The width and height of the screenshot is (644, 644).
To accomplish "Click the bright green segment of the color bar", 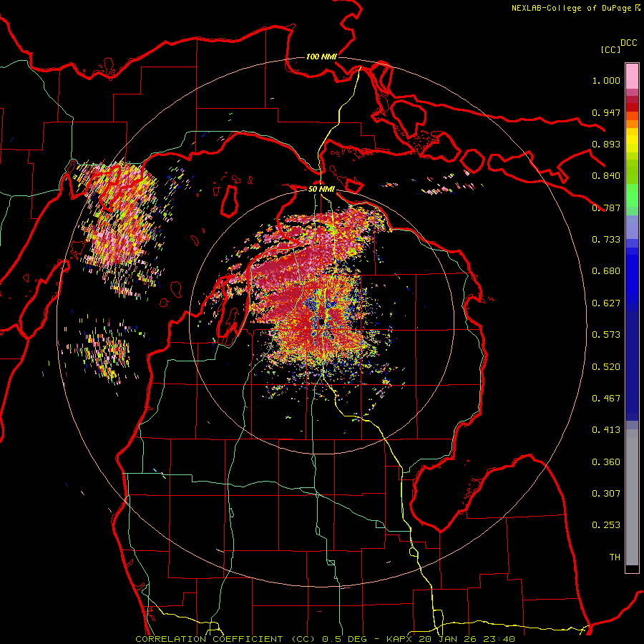I will point(632,195).
